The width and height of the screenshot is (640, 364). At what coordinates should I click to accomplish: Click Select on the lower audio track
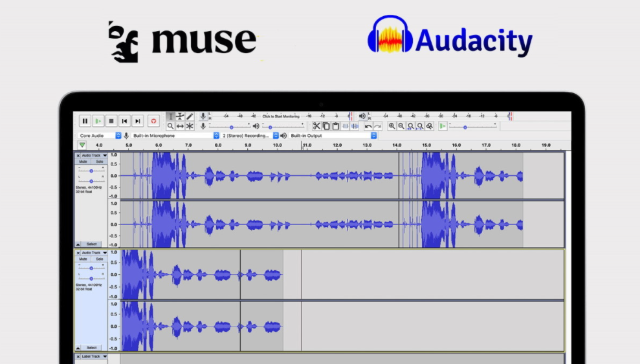click(91, 348)
